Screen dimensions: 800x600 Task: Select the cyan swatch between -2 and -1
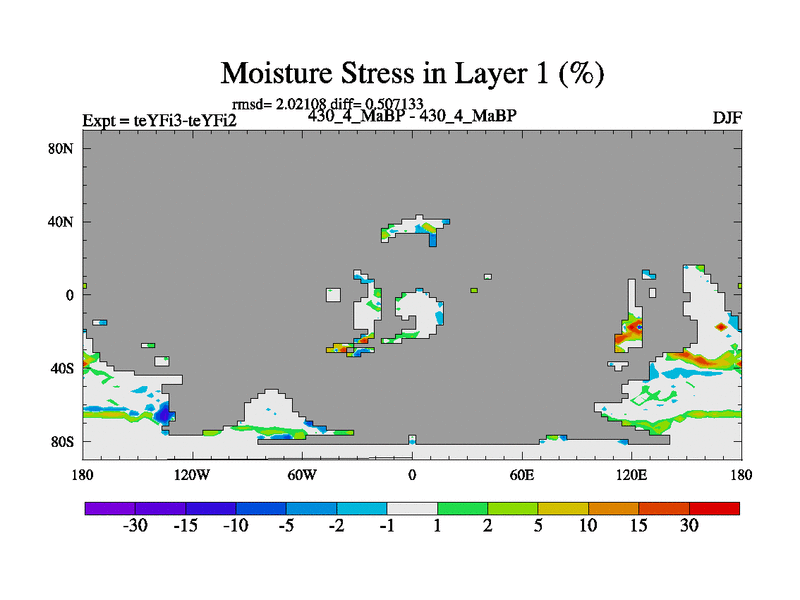coord(362,508)
